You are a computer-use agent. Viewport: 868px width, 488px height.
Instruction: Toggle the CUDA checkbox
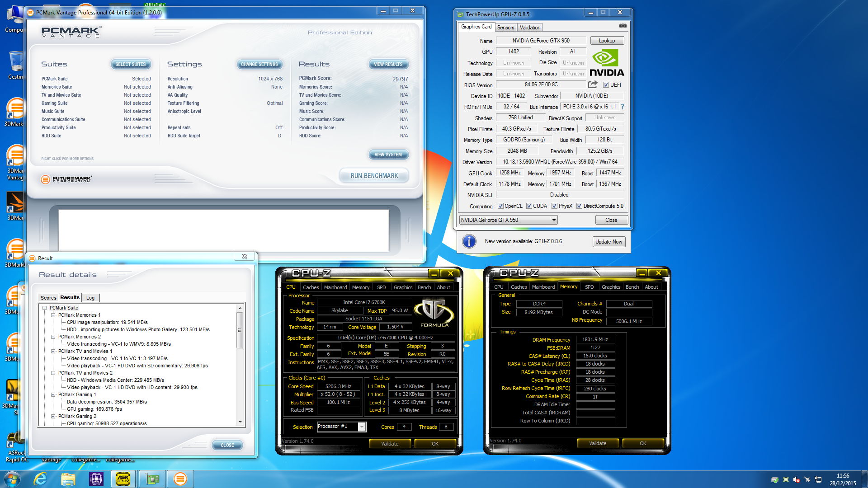529,206
